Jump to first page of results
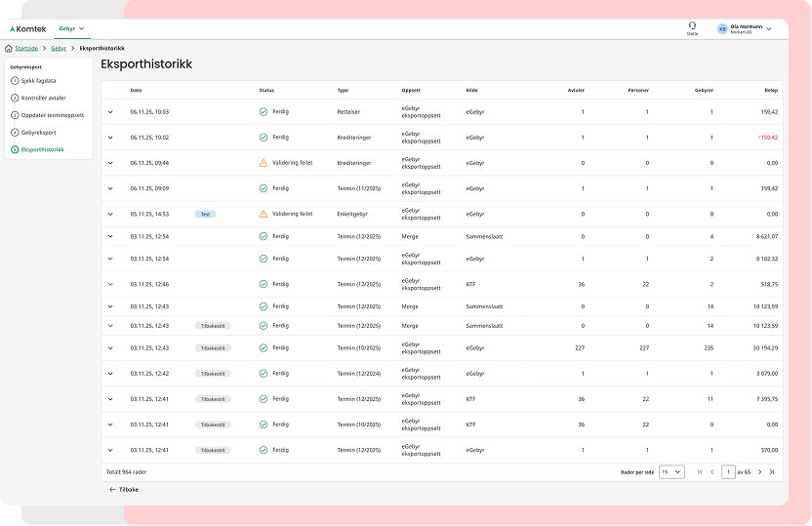Image resolution: width=812 pixels, height=526 pixels. 700,471
